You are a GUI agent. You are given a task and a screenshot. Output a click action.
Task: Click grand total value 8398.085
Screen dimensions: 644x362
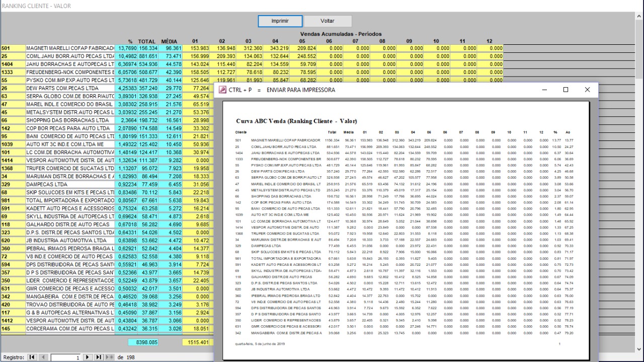144,342
